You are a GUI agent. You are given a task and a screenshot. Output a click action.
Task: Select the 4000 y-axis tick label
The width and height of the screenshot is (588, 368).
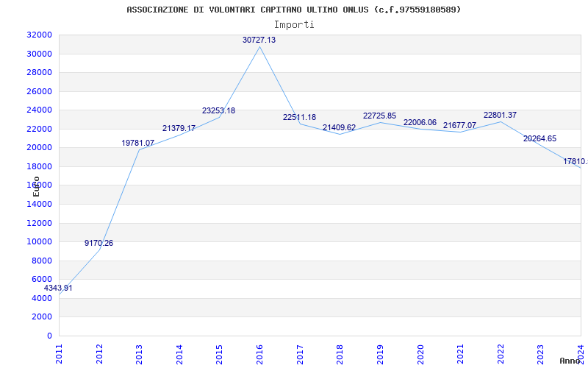pyautogui.click(x=42, y=298)
